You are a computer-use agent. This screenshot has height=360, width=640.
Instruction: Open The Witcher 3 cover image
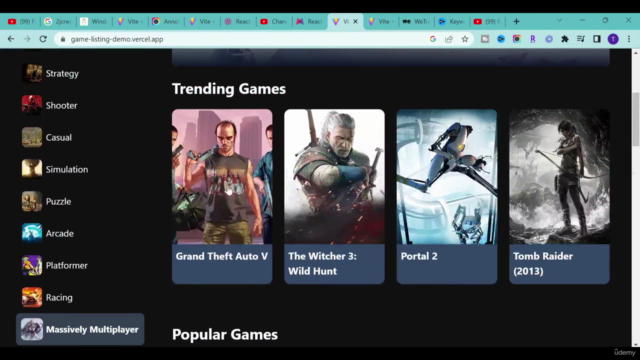[334, 176]
